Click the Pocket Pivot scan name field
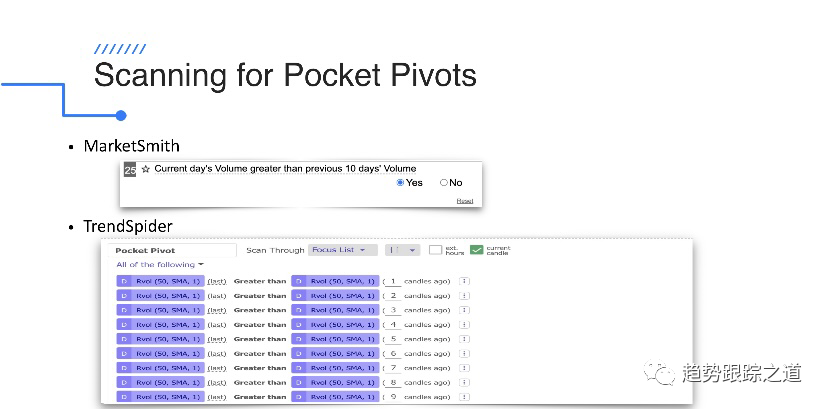Image resolution: width=828 pixels, height=409 pixels. point(172,250)
